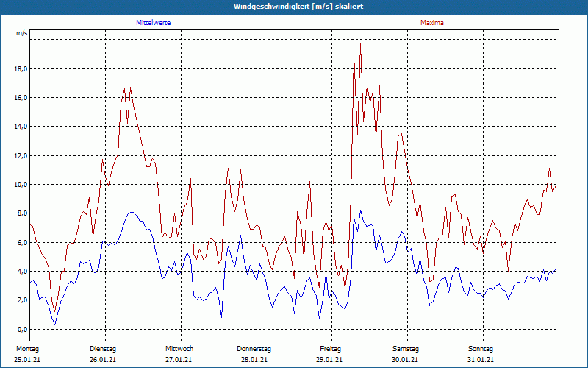
Task: Click the 4,0 y-axis value
Action: [x=23, y=271]
